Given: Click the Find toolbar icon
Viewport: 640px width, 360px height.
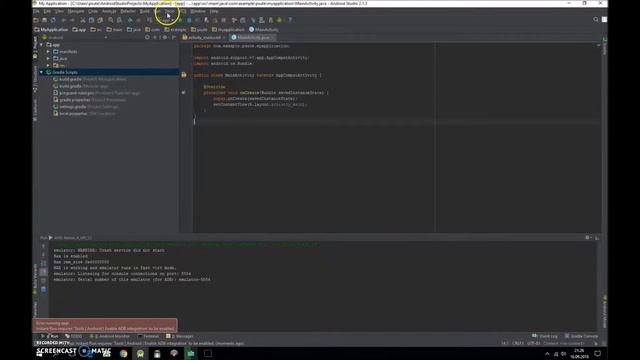Looking at the screenshot, I should [111, 20].
